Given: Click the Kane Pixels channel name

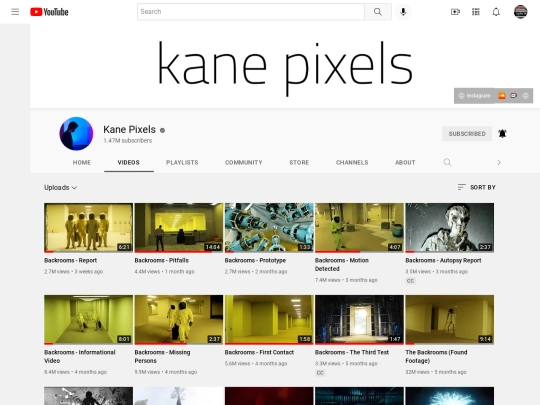Looking at the screenshot, I should click(129, 129).
